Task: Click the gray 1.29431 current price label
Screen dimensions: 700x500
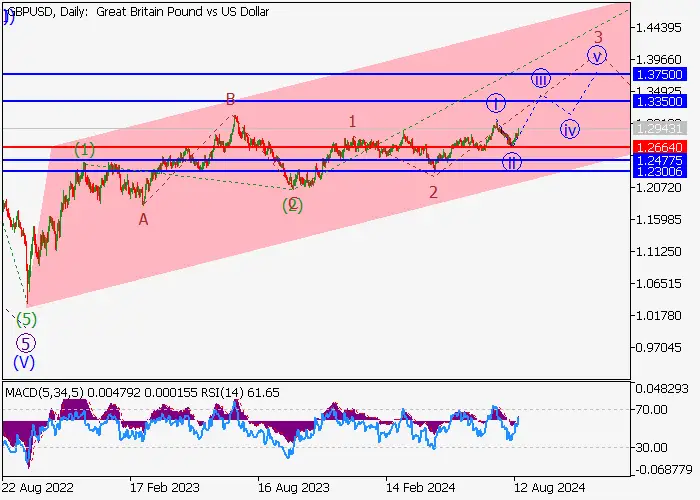Action: (x=659, y=129)
